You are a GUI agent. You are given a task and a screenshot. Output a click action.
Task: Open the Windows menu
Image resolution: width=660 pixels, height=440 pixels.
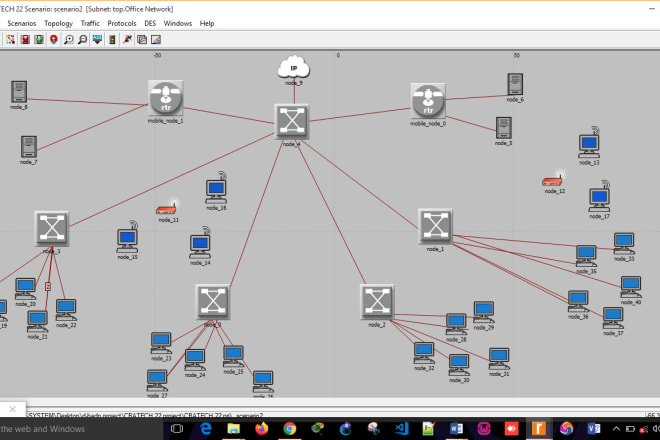click(x=178, y=24)
